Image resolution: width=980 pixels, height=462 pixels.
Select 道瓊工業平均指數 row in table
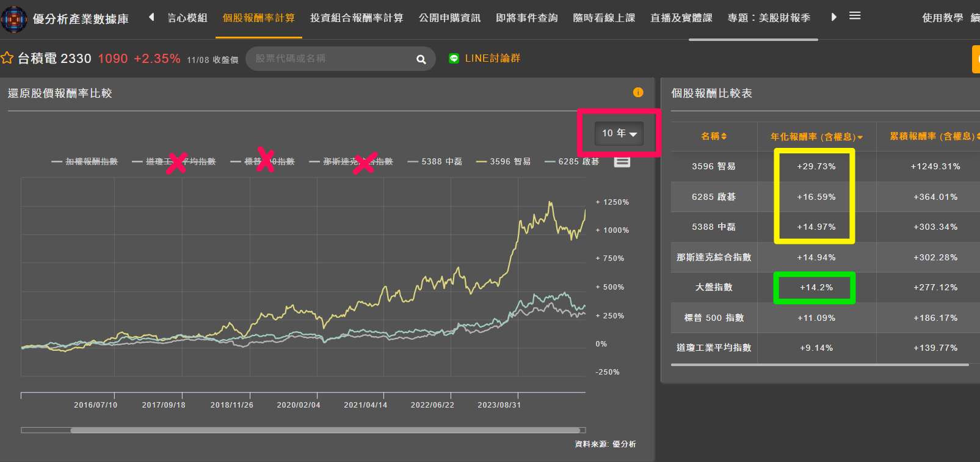tap(714, 348)
